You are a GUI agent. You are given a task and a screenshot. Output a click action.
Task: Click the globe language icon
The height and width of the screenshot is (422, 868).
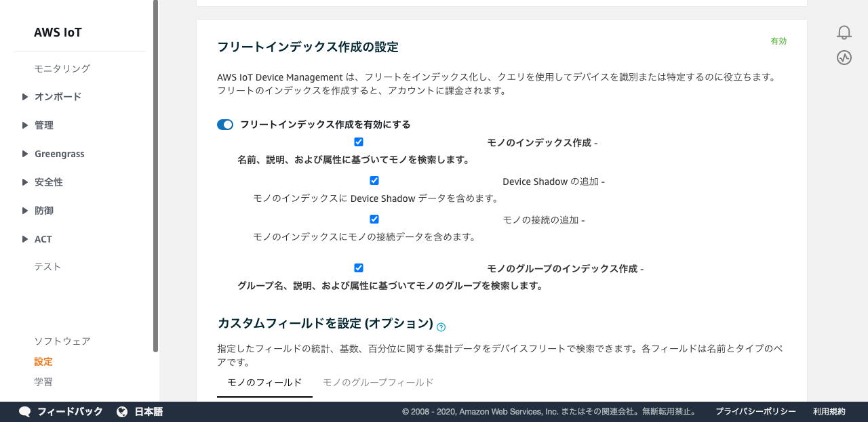point(122,412)
